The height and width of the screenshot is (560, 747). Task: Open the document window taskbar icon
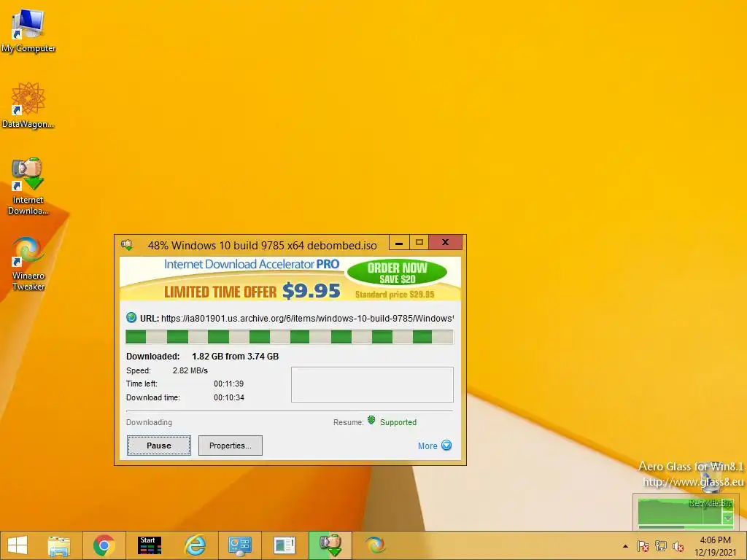pyautogui.click(x=285, y=545)
